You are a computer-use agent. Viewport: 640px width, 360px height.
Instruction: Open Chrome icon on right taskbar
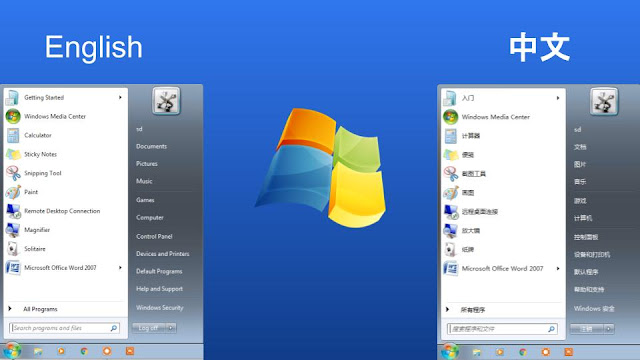pos(523,352)
